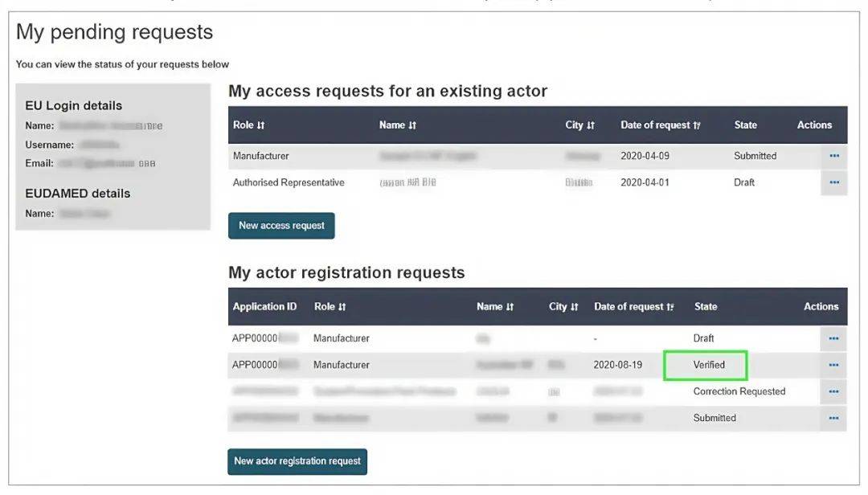Open actions menu for Verified registration request

(x=833, y=365)
